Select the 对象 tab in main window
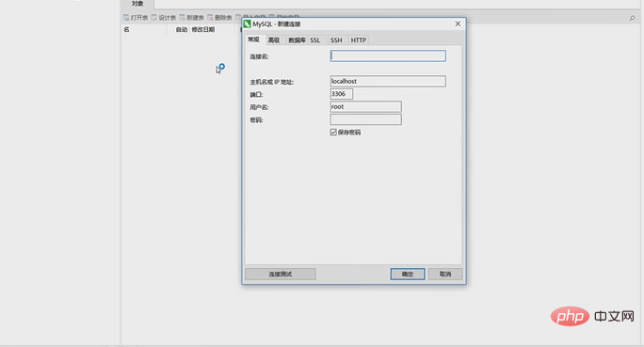Image resolution: width=644 pixels, height=347 pixels. [x=137, y=4]
